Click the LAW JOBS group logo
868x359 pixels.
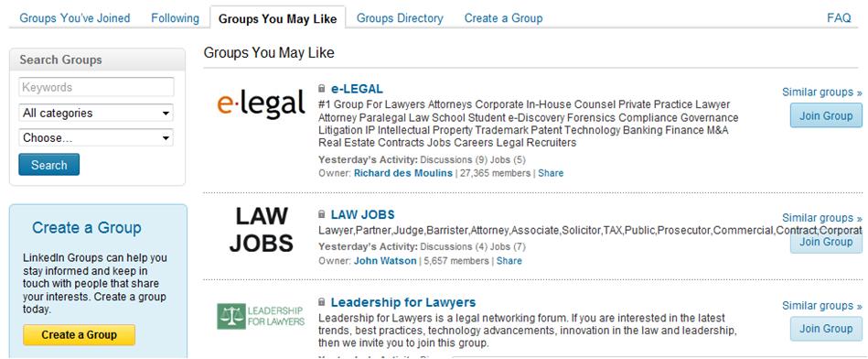[262, 229]
